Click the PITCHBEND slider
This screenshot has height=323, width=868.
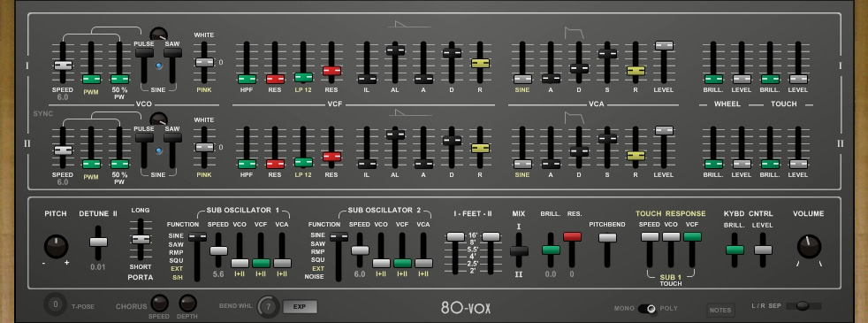pyautogui.click(x=607, y=238)
